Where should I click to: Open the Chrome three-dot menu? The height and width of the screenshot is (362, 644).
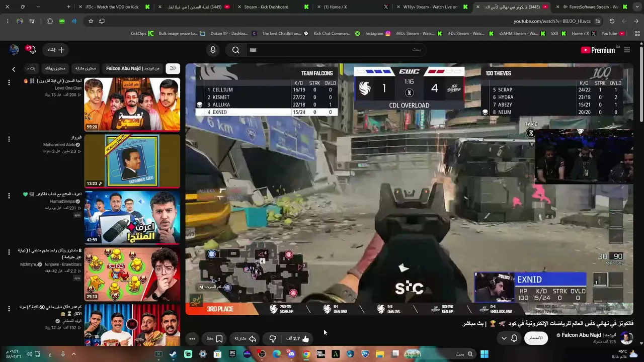click(8, 21)
